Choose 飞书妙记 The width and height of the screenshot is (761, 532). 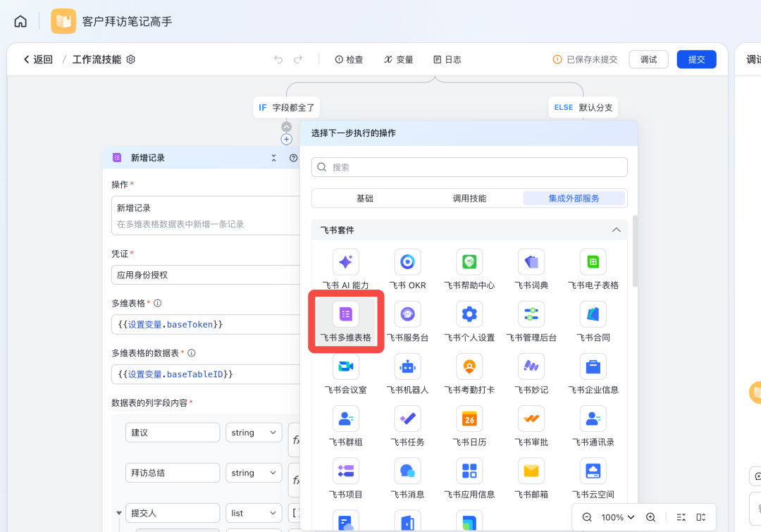[531, 373]
